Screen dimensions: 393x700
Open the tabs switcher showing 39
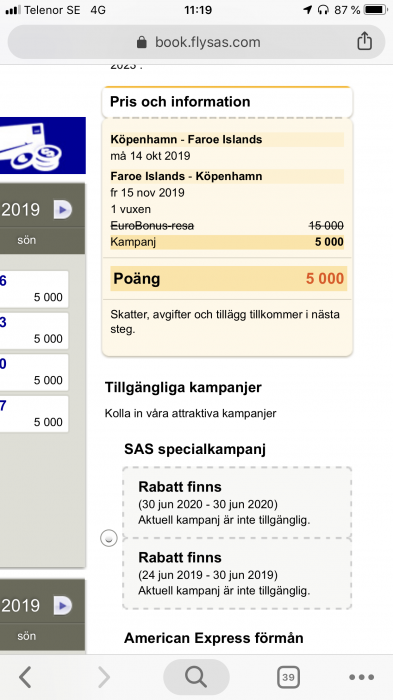tap(288, 677)
